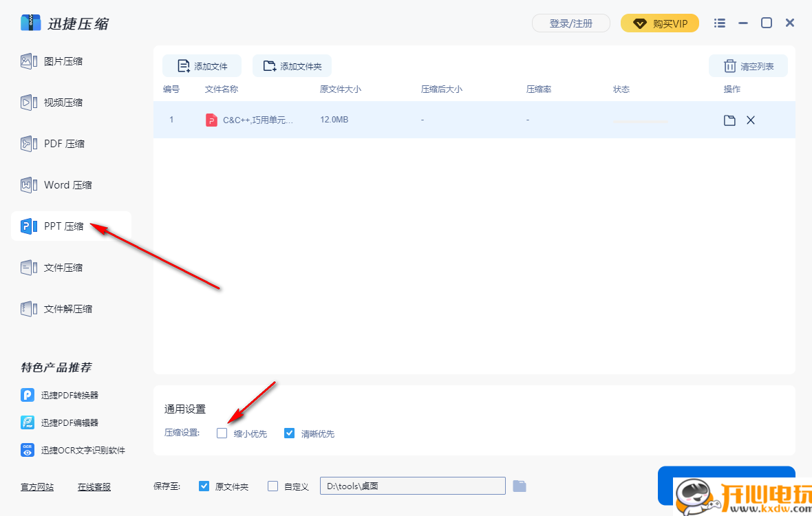Add files using 添加文件
The width and height of the screenshot is (812, 516).
tap(202, 65)
